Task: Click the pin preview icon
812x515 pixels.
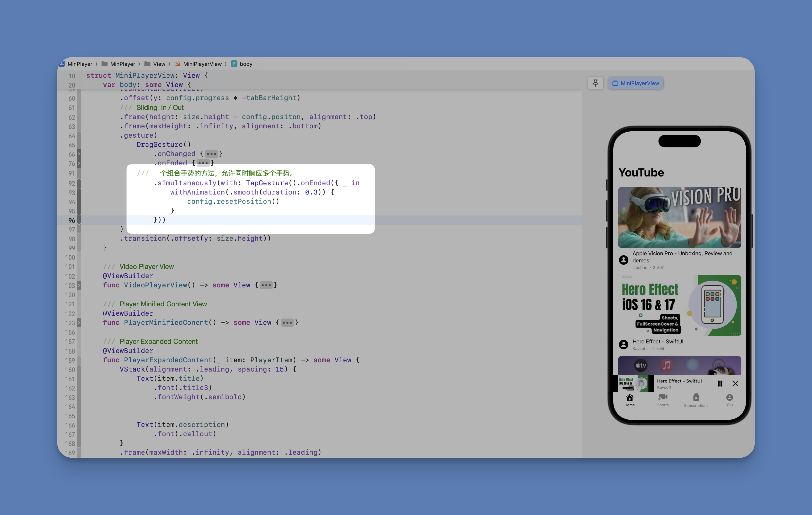Action: pyautogui.click(x=595, y=83)
